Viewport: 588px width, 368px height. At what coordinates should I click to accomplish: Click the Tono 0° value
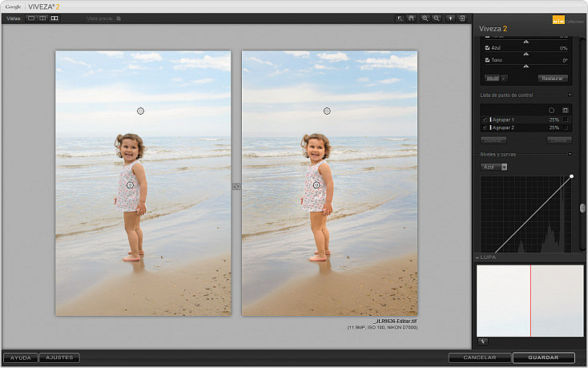click(x=565, y=60)
